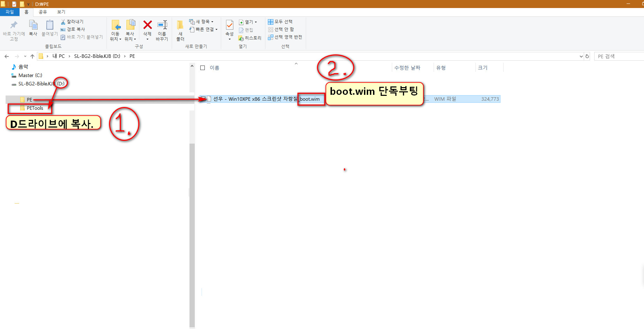This screenshot has height=329, width=644.
Task: Switch to Home (홈) ribbon tab
Action: point(26,12)
